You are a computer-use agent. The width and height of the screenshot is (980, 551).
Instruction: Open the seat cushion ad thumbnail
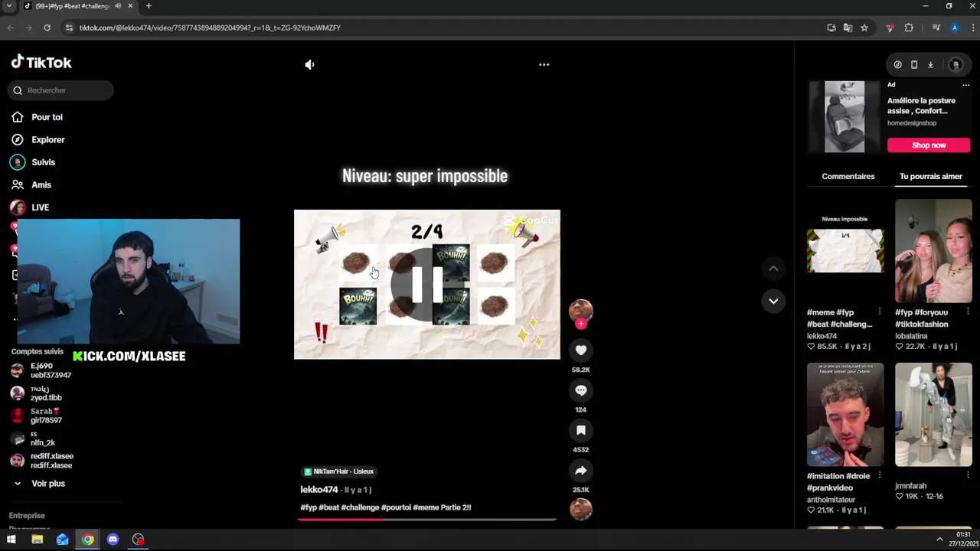coord(844,117)
